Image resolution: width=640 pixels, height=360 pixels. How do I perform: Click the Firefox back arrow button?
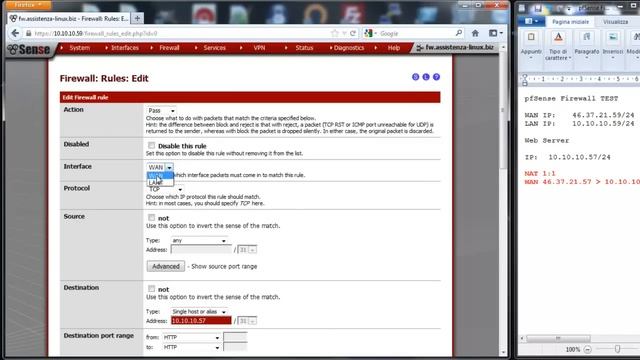coord(16,33)
